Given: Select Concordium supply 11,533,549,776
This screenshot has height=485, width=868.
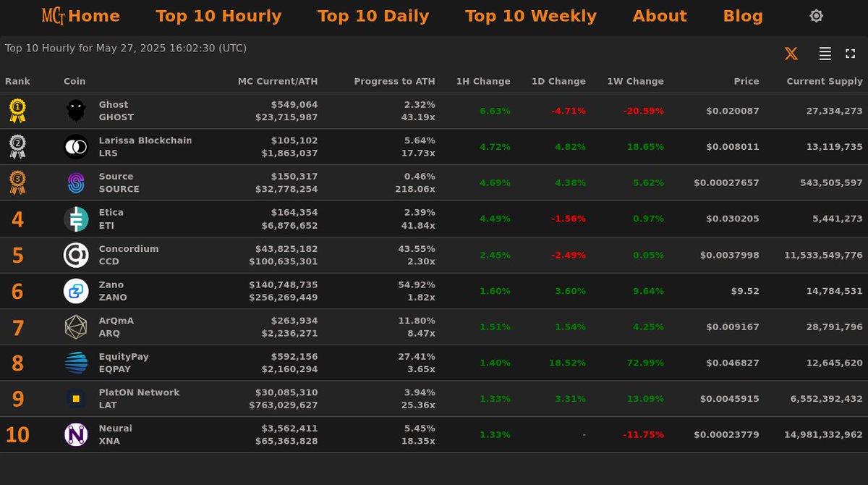Looking at the screenshot, I should (x=823, y=255).
